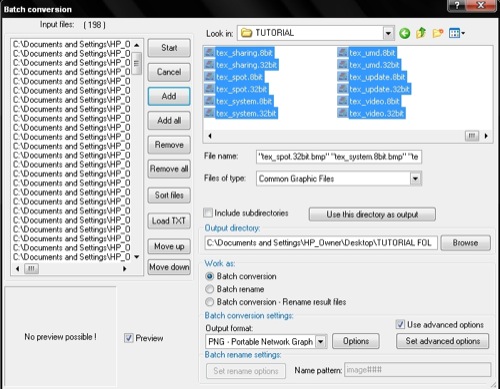The width and height of the screenshot is (500, 389).
Task: Click the Add all button
Action: [169, 120]
